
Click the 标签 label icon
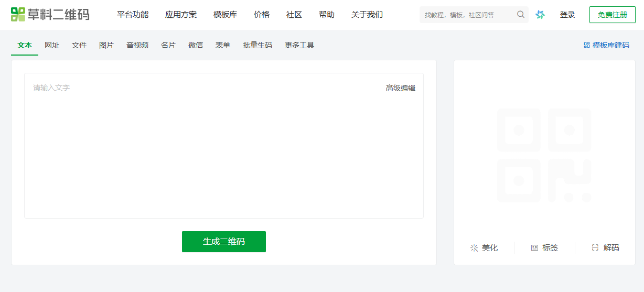pyautogui.click(x=534, y=248)
